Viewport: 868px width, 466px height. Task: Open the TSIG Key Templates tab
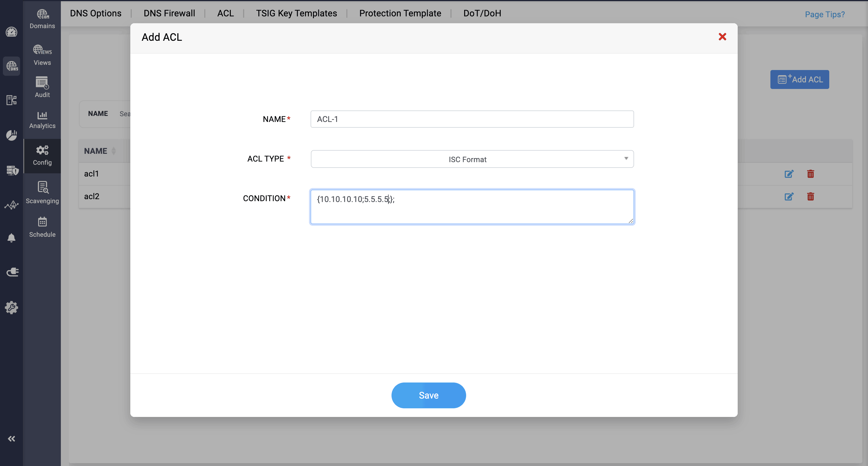click(296, 13)
